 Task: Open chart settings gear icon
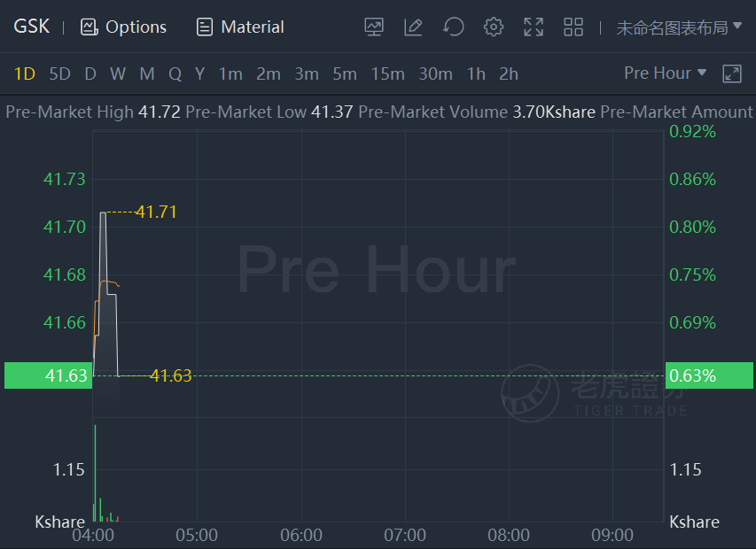coord(494,27)
